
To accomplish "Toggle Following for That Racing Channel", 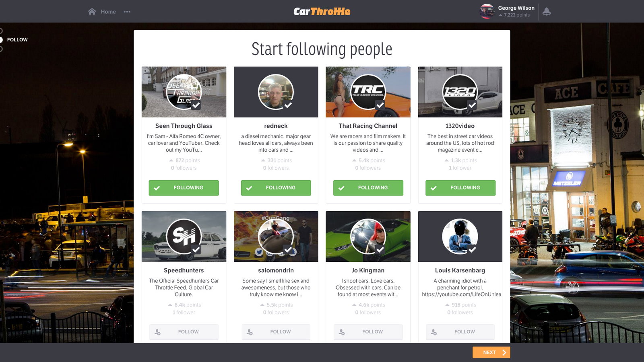I will [368, 188].
